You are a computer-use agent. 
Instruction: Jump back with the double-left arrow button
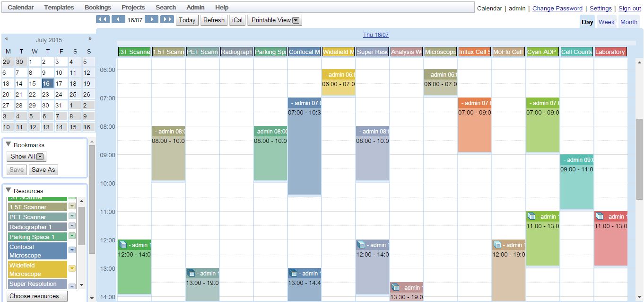pos(103,19)
